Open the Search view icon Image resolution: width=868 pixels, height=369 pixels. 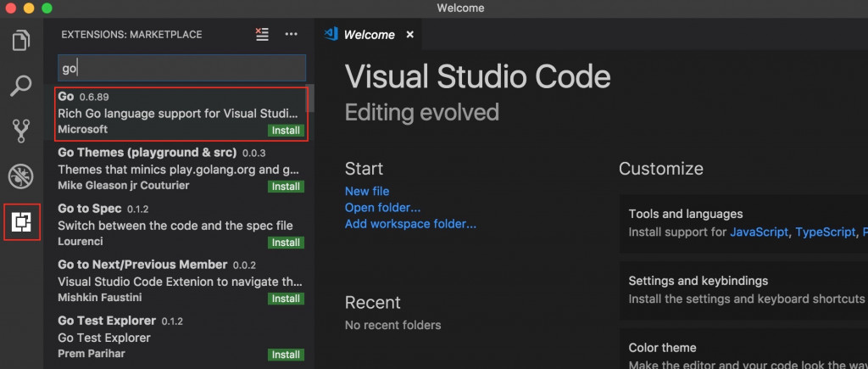click(x=21, y=87)
